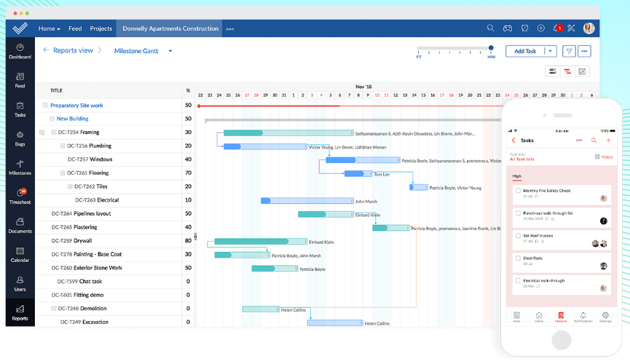This screenshot has height=364, width=630.
Task: Click the search magnifier in top bar
Action: coord(491,28)
